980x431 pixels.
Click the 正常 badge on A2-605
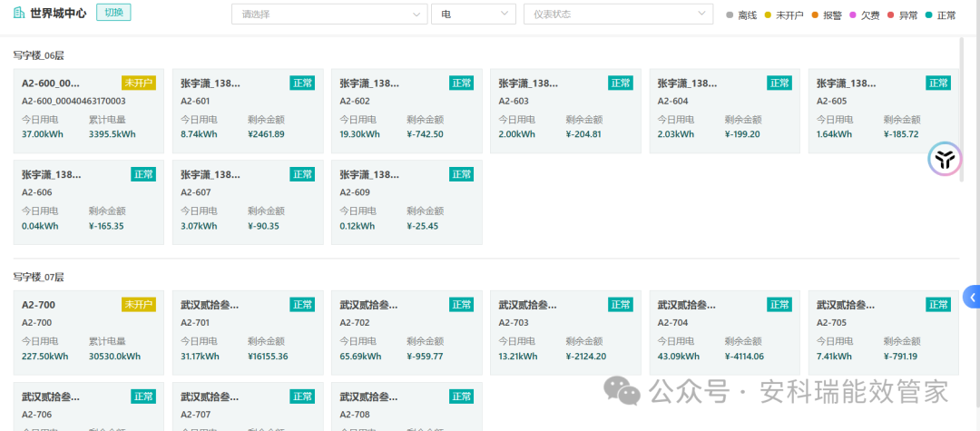[x=938, y=83]
